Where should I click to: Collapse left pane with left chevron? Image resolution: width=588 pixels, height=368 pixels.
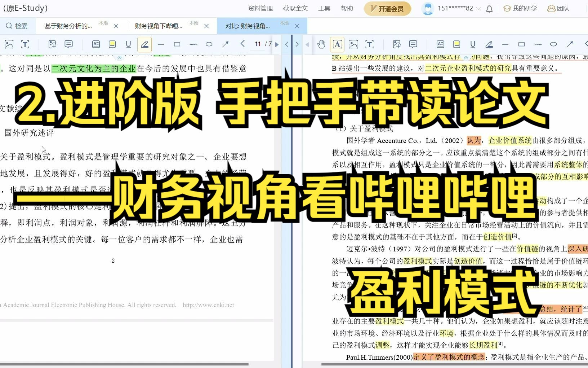[287, 44]
